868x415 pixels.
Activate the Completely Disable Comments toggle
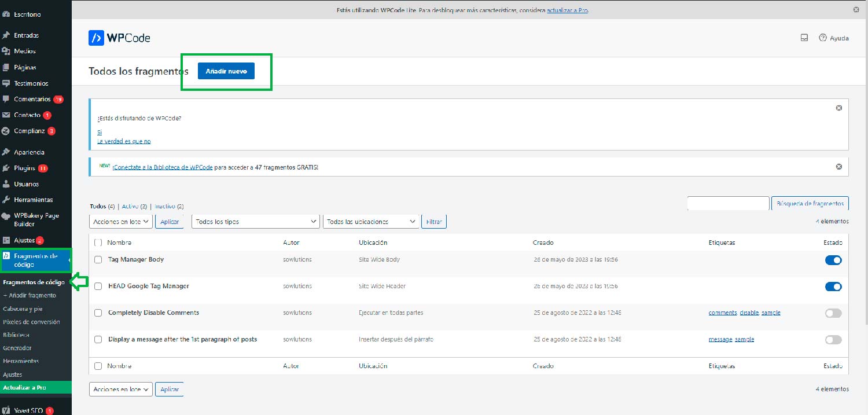833,313
